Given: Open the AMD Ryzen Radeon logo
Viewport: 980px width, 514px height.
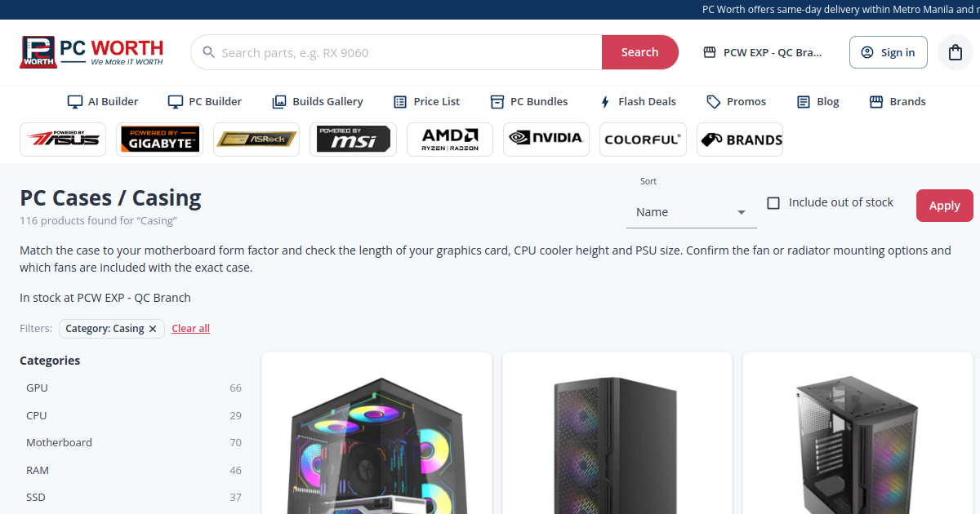Looking at the screenshot, I should point(450,140).
